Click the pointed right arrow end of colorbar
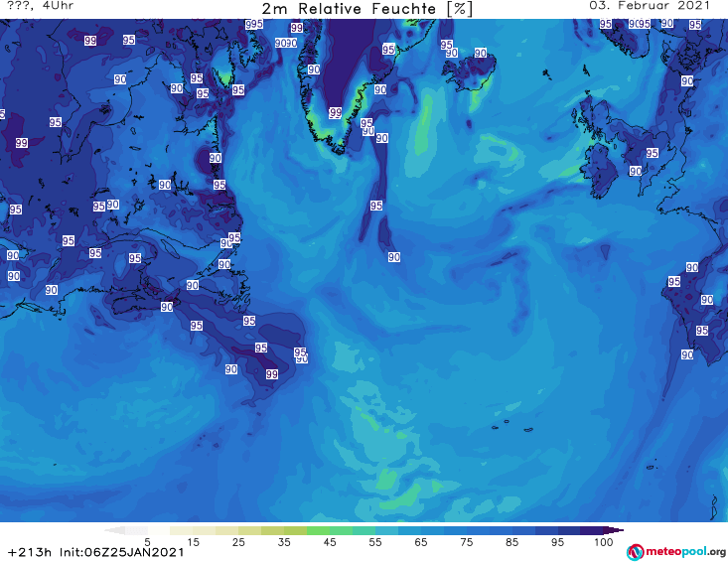 click(x=614, y=530)
